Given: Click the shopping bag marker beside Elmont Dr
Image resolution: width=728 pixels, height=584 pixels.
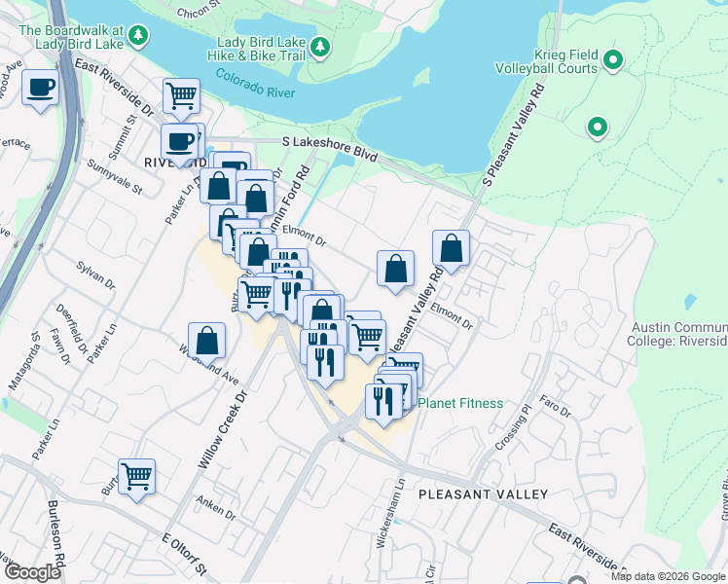Looking at the screenshot, I should coord(395,271).
